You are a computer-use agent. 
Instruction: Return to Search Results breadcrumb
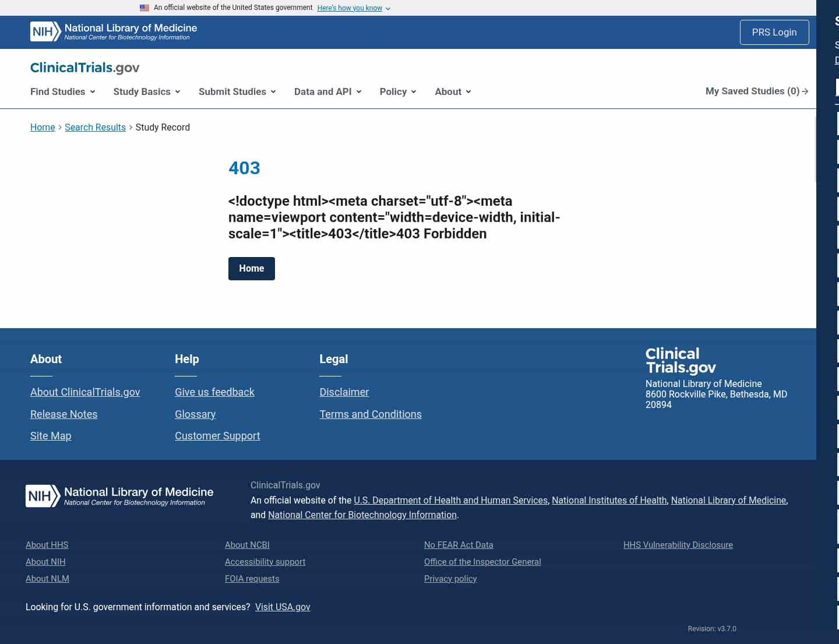click(95, 127)
